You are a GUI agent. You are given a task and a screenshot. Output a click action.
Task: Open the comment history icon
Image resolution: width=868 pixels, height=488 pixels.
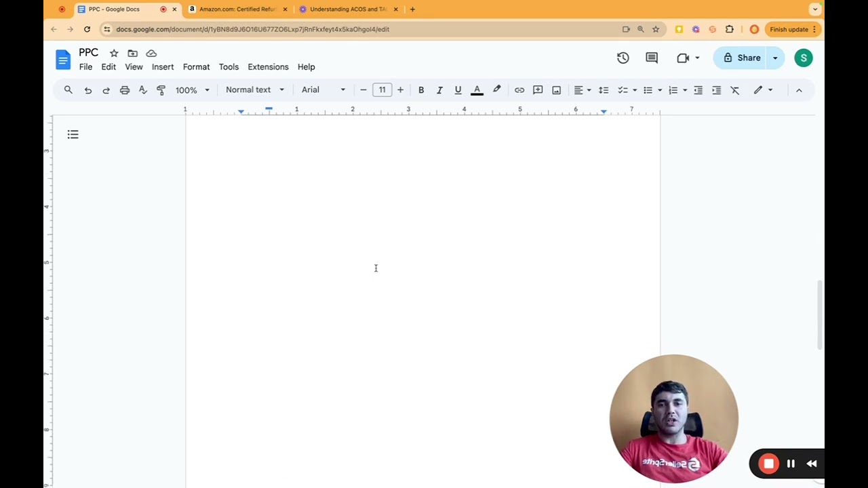pos(652,58)
